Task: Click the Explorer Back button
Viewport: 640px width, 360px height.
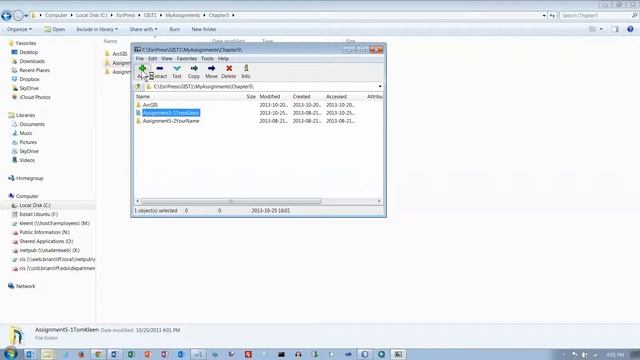Action: tap(6, 16)
